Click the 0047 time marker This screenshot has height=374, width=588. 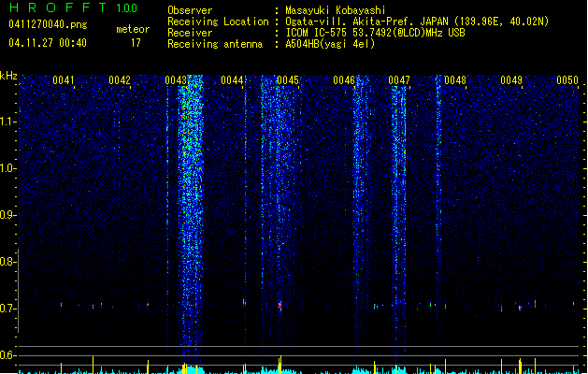[399, 80]
